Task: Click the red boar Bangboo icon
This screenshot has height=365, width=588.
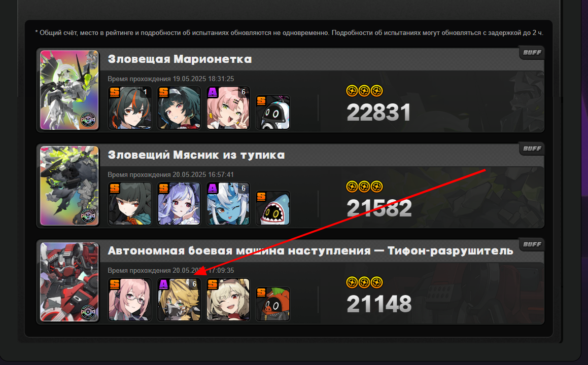Action: [x=273, y=304]
